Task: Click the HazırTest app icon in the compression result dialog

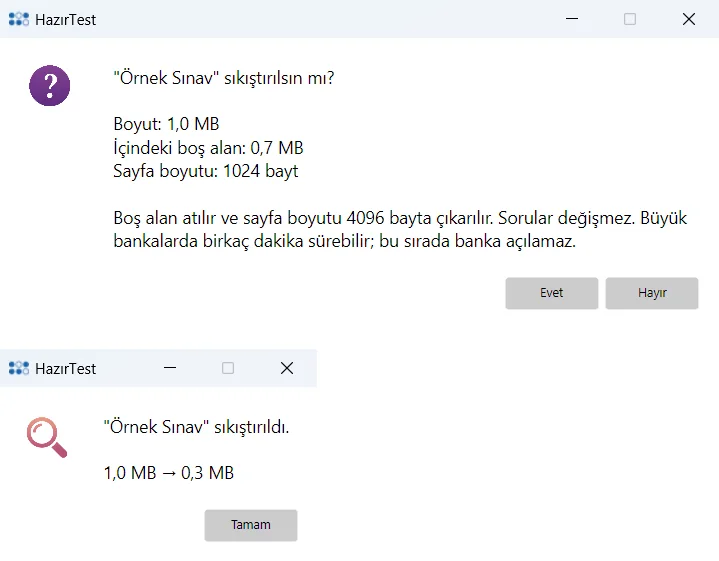Action: pyautogui.click(x=19, y=368)
